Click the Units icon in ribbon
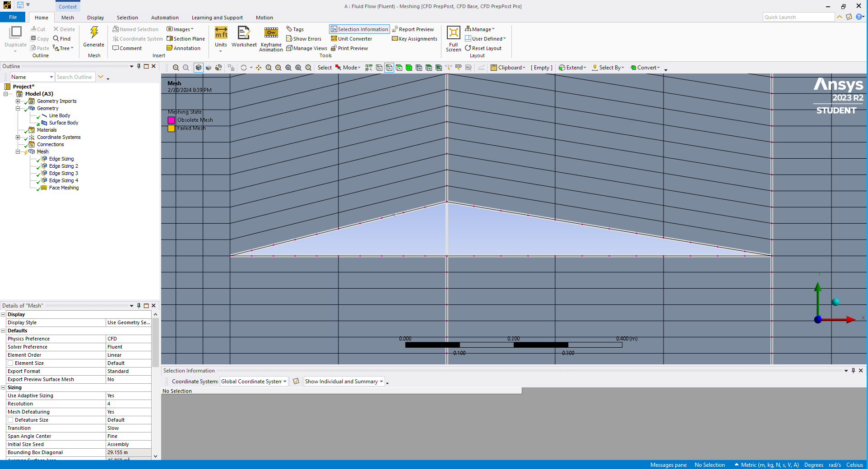This screenshot has height=469, width=868. 221,33
